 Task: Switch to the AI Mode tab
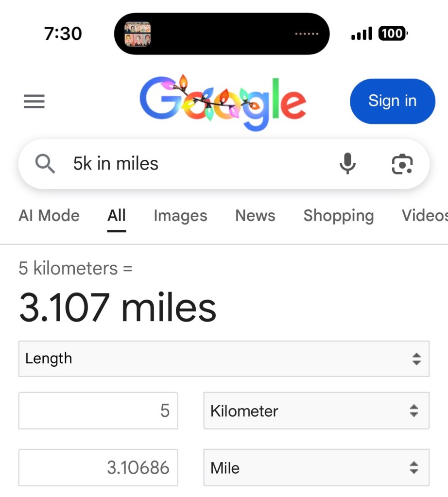(x=49, y=216)
